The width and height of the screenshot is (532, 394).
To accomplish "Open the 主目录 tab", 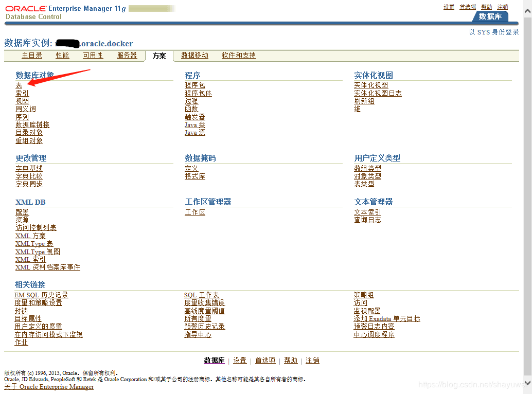I will (x=32, y=55).
